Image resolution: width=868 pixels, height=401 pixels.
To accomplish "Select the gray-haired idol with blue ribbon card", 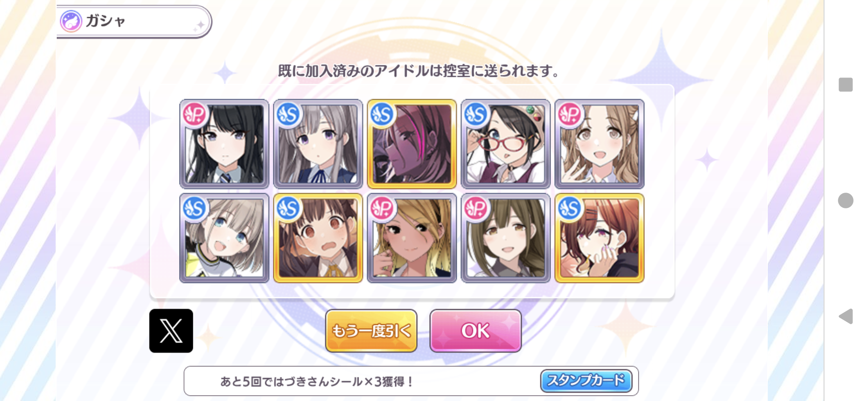I will pyautogui.click(x=318, y=144).
